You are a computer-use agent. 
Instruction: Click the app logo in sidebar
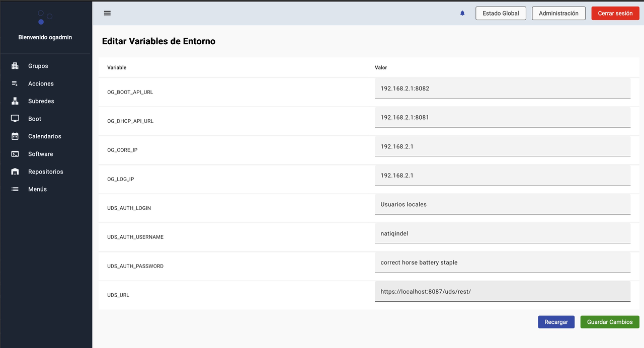tap(45, 18)
